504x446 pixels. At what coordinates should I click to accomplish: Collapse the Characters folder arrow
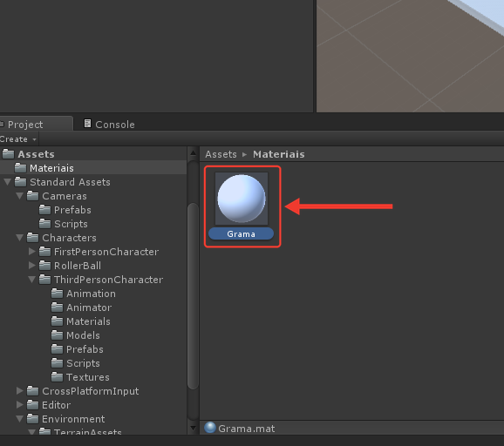[x=19, y=238]
